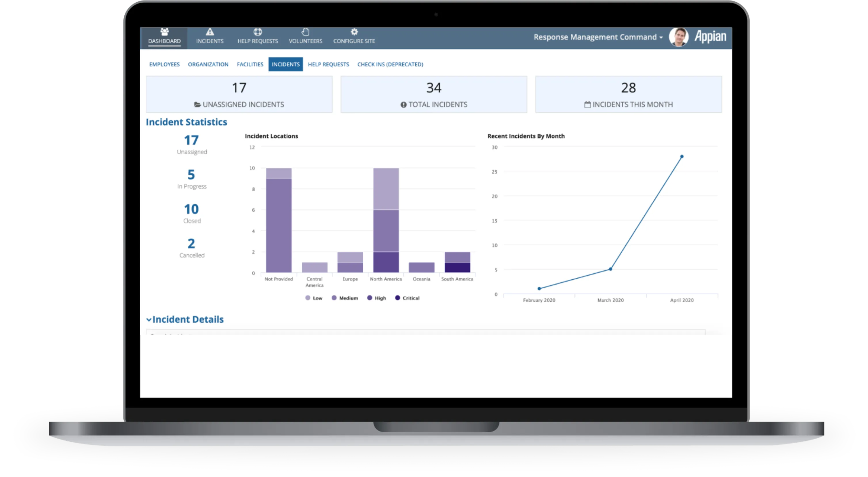The height and width of the screenshot is (477, 868).
Task: Toggle the Low legend color dot
Action: (x=308, y=298)
